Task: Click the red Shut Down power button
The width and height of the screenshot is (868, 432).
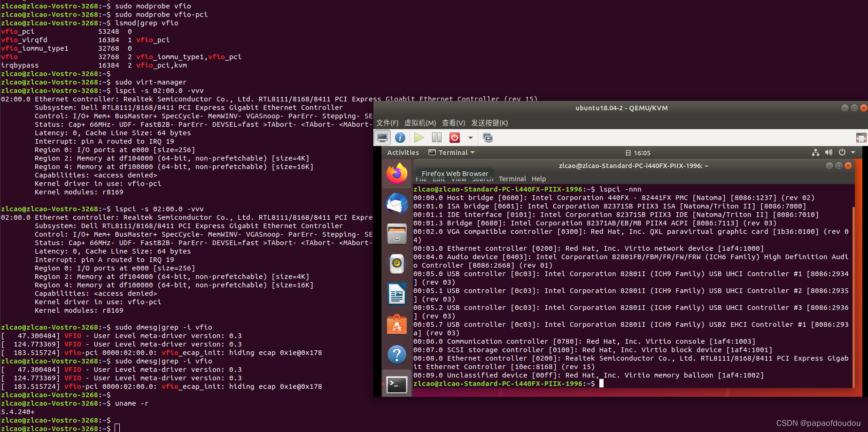Action: click(455, 138)
